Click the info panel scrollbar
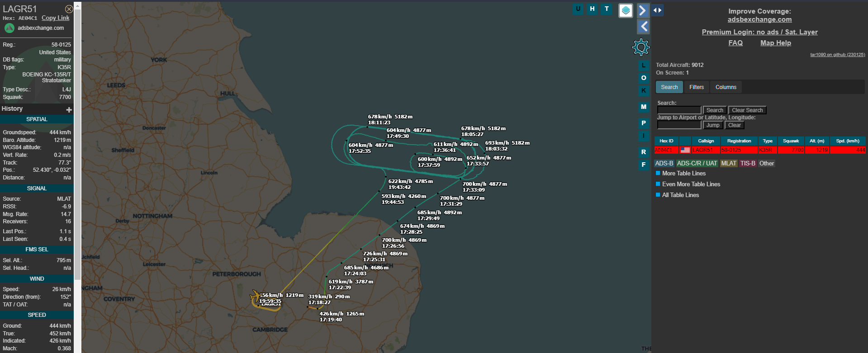This screenshot has height=353, width=868. tap(77, 144)
